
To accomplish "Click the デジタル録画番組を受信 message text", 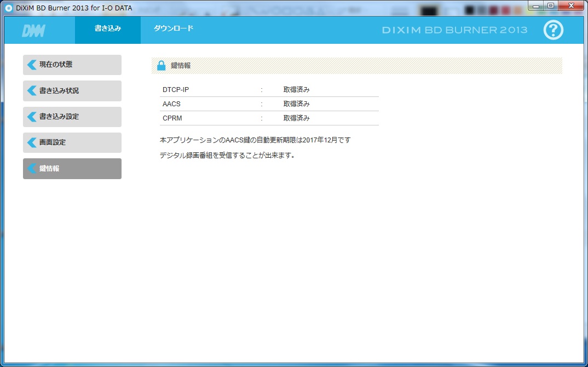I will (227, 156).
